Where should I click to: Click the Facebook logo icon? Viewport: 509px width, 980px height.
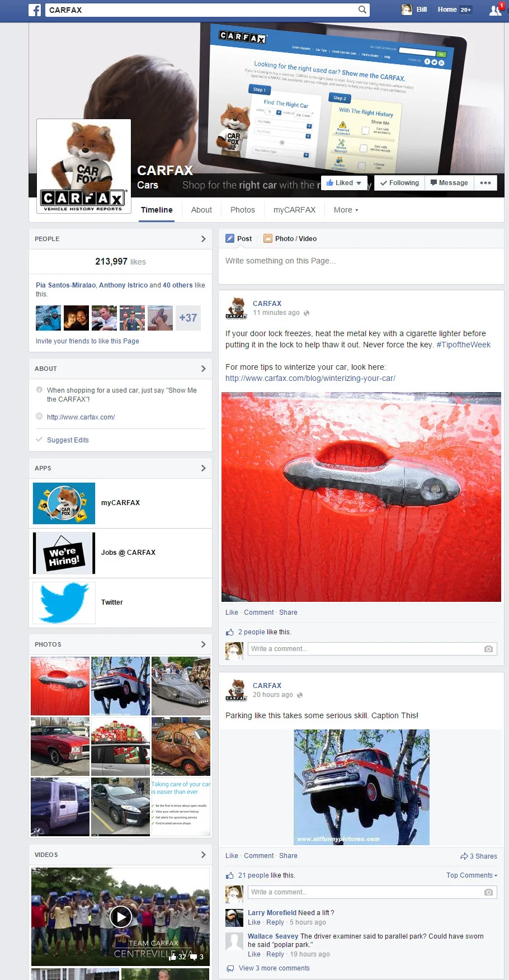click(x=35, y=10)
